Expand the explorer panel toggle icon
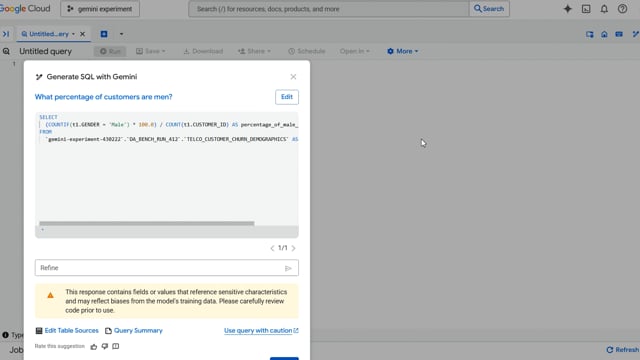The image size is (640, 360). (6, 34)
